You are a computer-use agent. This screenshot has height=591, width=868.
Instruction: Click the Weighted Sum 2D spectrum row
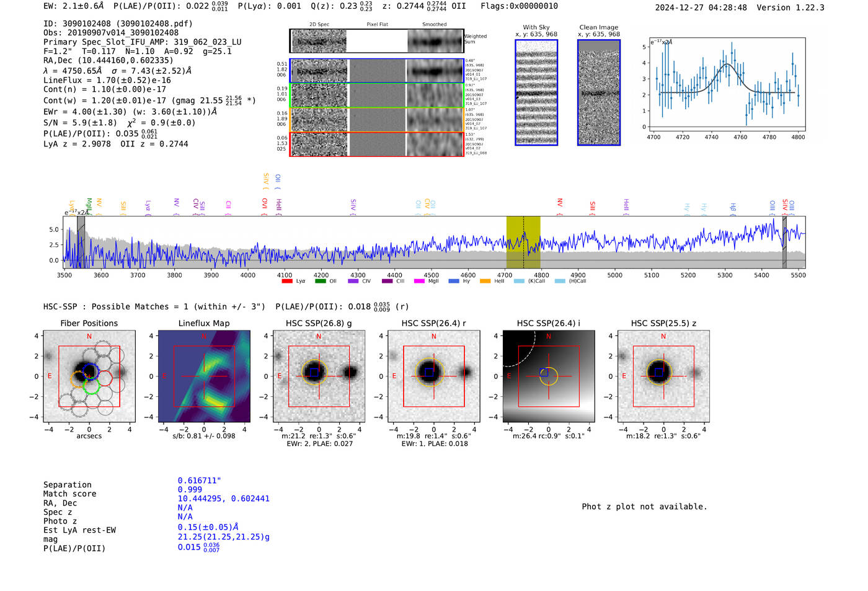click(x=376, y=41)
